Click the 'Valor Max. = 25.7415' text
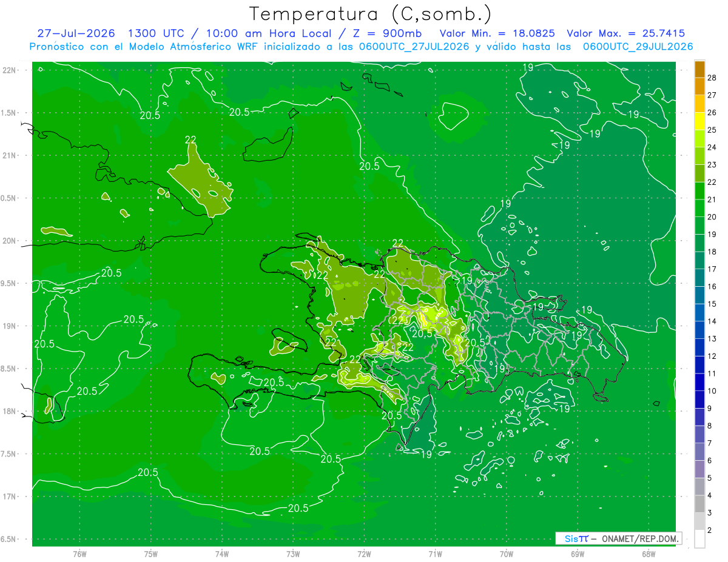 tap(625, 33)
